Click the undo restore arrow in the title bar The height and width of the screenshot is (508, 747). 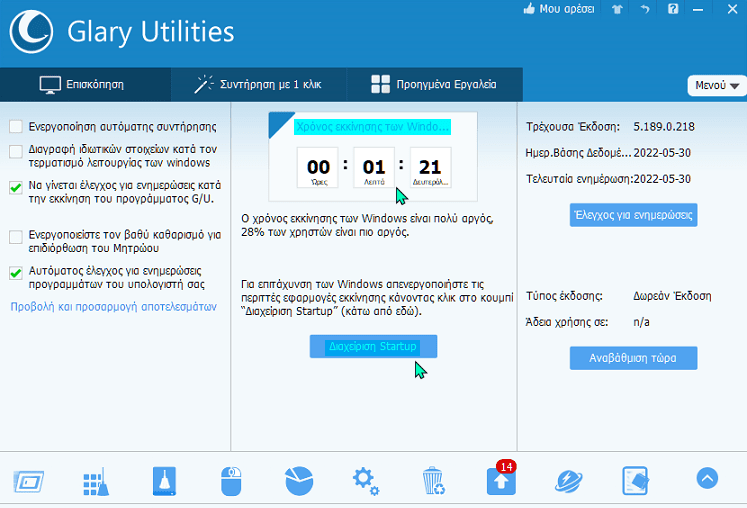645,9
